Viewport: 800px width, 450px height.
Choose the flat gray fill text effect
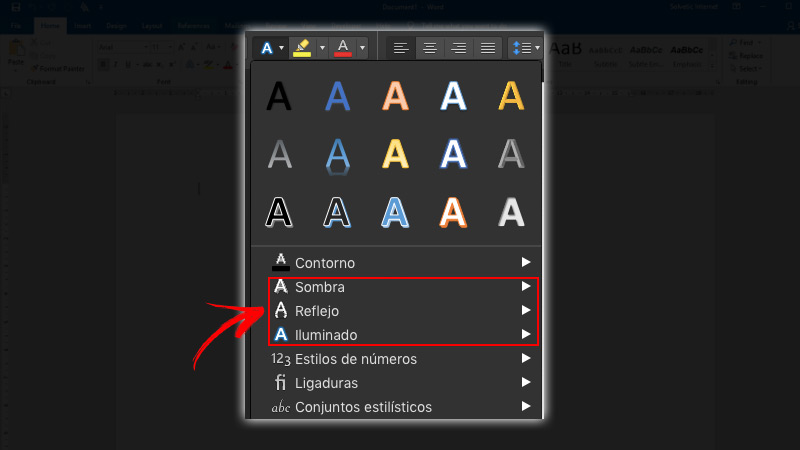(280, 155)
